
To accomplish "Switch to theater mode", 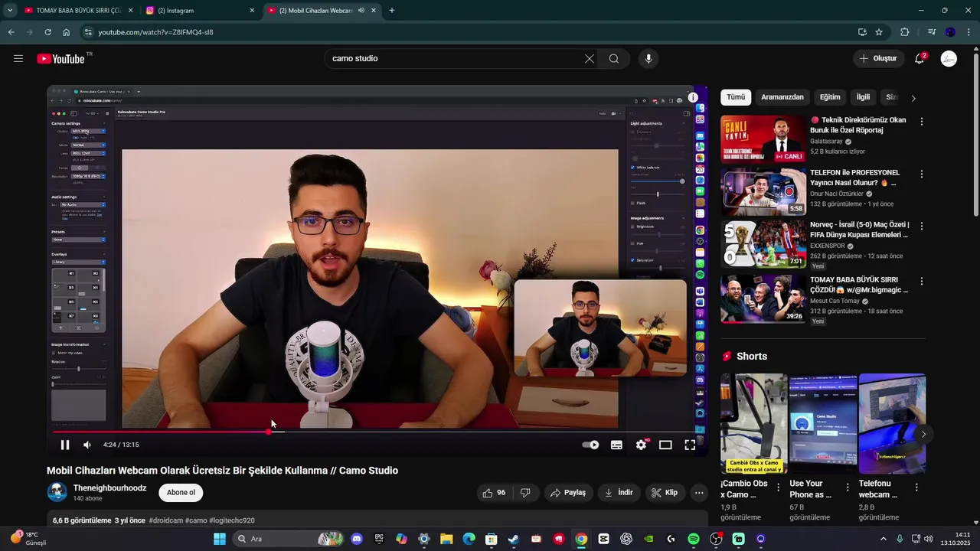I will point(665,445).
